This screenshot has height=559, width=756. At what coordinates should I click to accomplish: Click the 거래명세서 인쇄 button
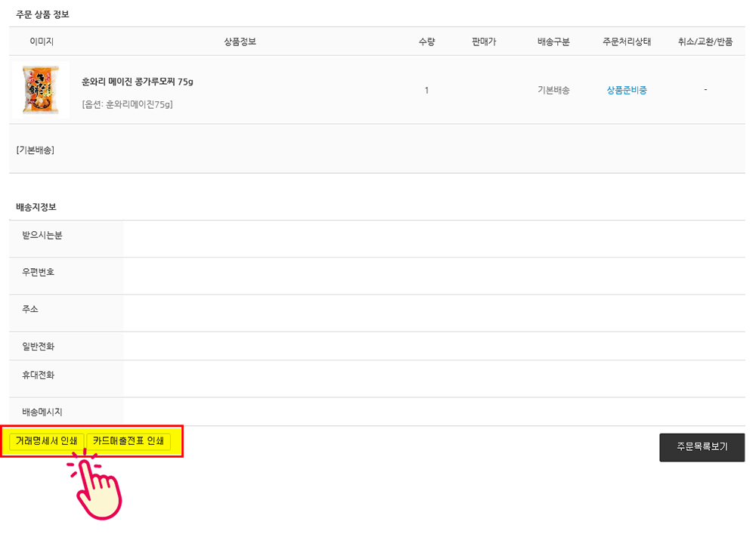pos(46,441)
